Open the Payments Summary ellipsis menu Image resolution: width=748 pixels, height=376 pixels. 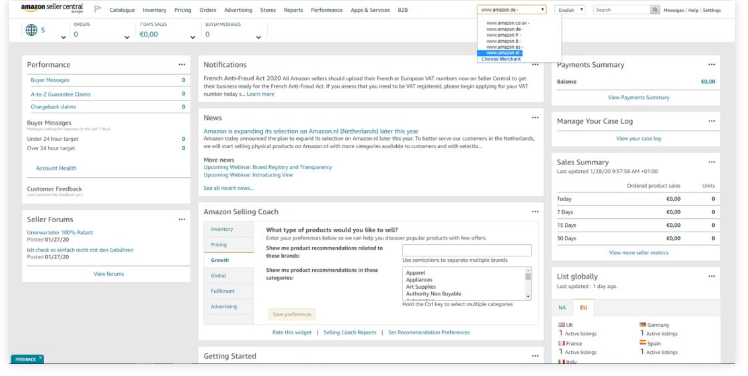pos(712,64)
